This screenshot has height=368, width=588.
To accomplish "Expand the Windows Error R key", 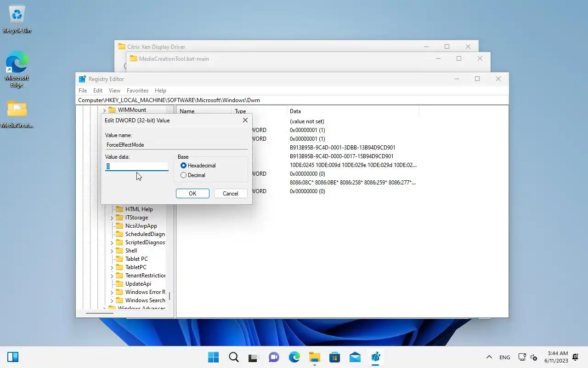I will [x=112, y=292].
